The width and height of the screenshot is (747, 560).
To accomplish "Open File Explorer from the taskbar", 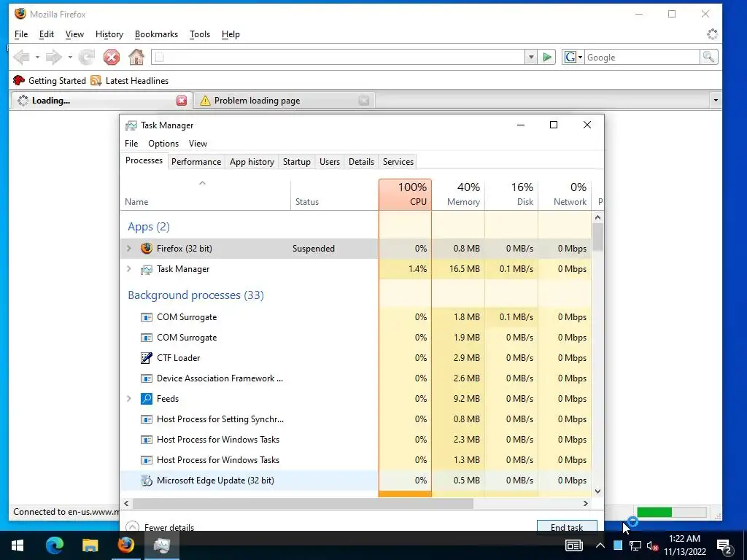I will coord(90,545).
